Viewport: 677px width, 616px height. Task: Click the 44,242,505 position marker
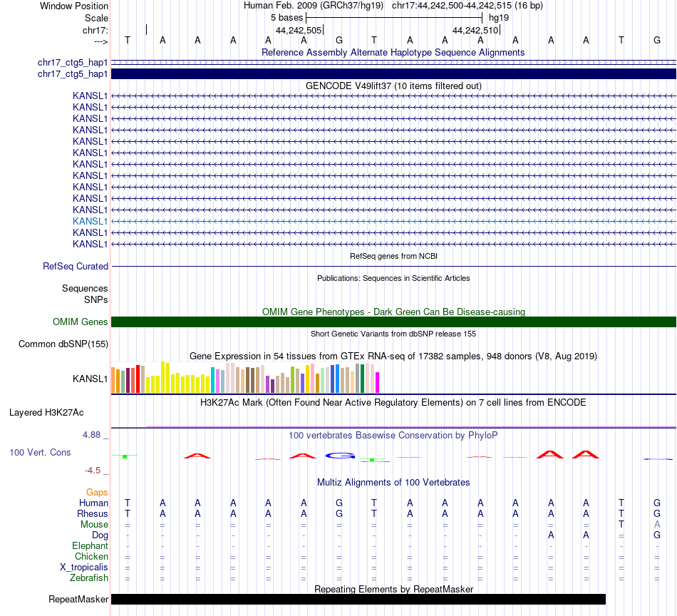pyautogui.click(x=299, y=30)
